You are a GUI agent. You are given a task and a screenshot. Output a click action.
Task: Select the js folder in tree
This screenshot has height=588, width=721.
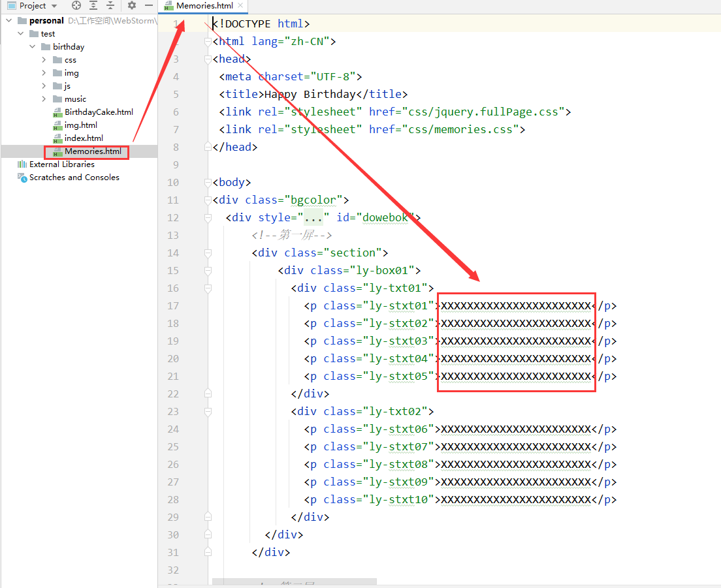click(x=67, y=86)
